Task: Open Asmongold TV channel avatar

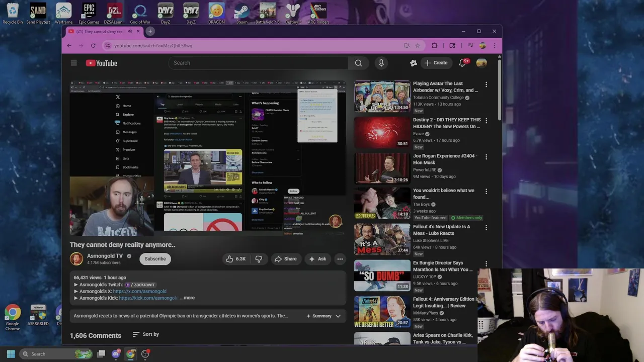Action: (76, 259)
